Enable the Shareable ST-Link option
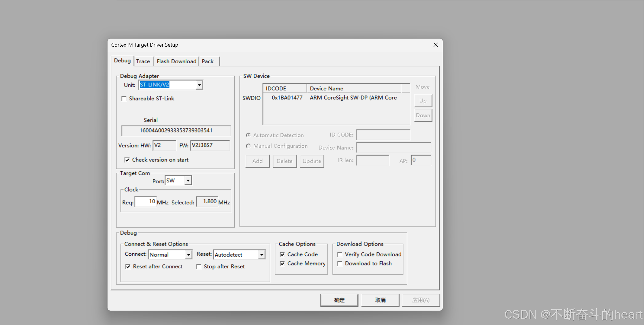This screenshot has height=325, width=644. coord(124,98)
